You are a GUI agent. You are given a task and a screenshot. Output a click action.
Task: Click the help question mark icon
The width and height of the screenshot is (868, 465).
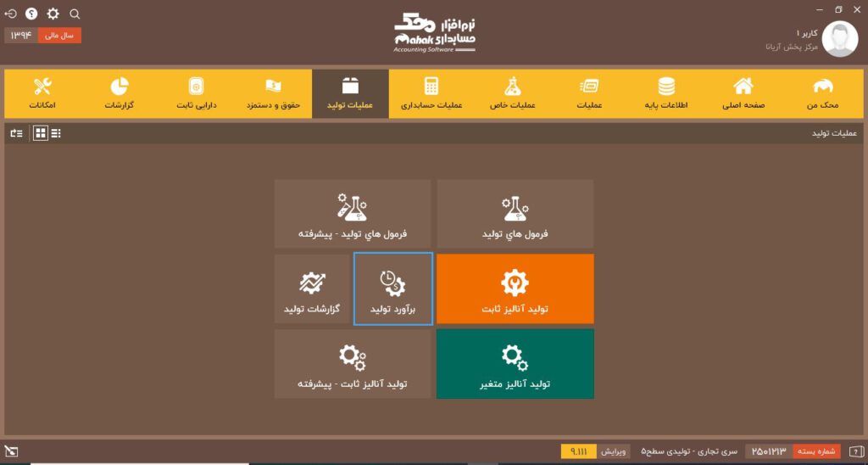coord(31,14)
